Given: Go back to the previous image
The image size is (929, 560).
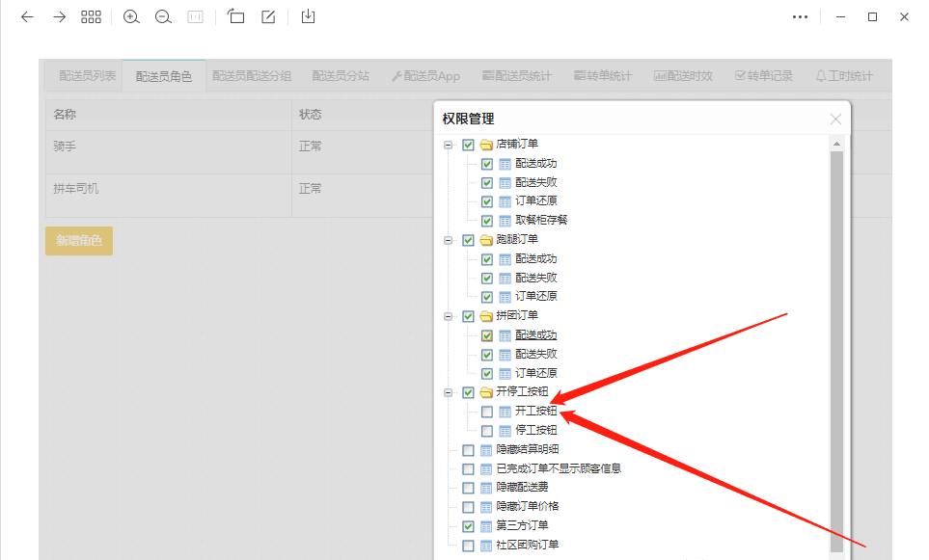Looking at the screenshot, I should click(x=27, y=17).
